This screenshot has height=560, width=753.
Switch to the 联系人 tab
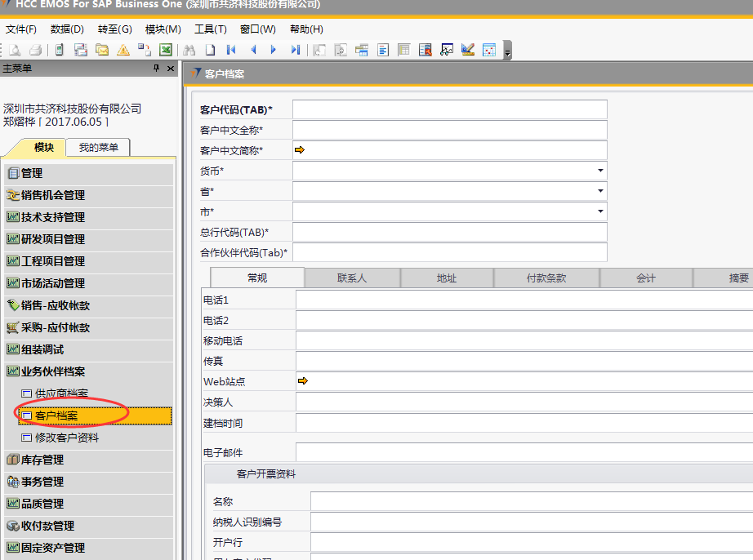[352, 278]
